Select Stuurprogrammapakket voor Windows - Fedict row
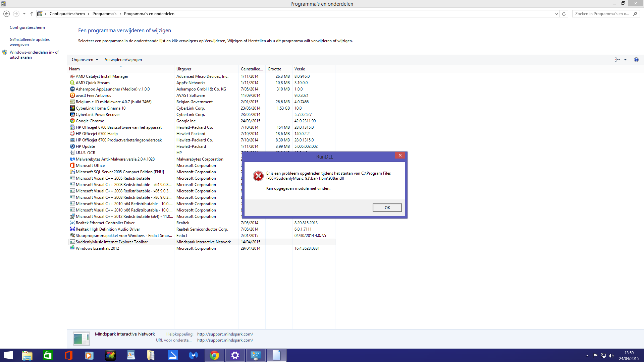This screenshot has height=362, width=644. 201,236
